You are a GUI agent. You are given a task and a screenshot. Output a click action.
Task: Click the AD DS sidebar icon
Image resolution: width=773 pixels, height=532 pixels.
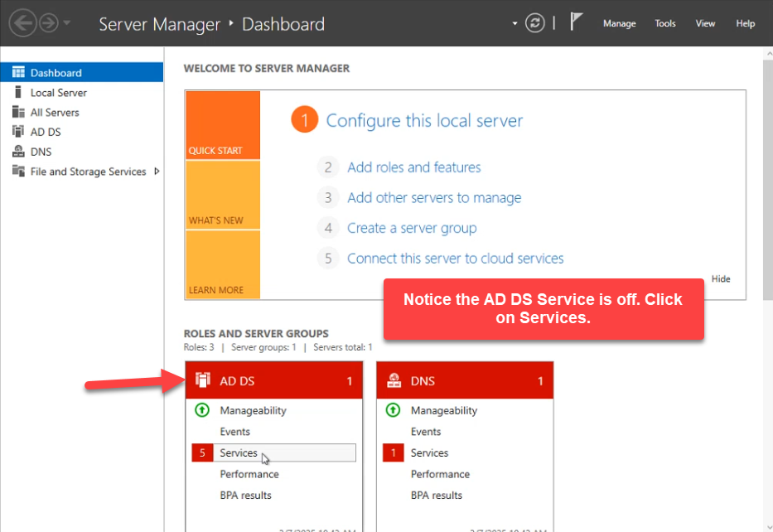(x=18, y=131)
